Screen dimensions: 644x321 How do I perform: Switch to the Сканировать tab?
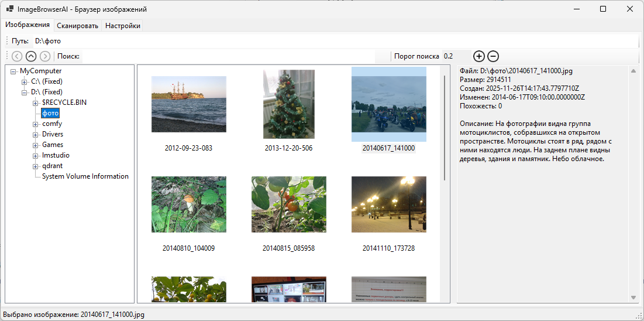coord(77,26)
